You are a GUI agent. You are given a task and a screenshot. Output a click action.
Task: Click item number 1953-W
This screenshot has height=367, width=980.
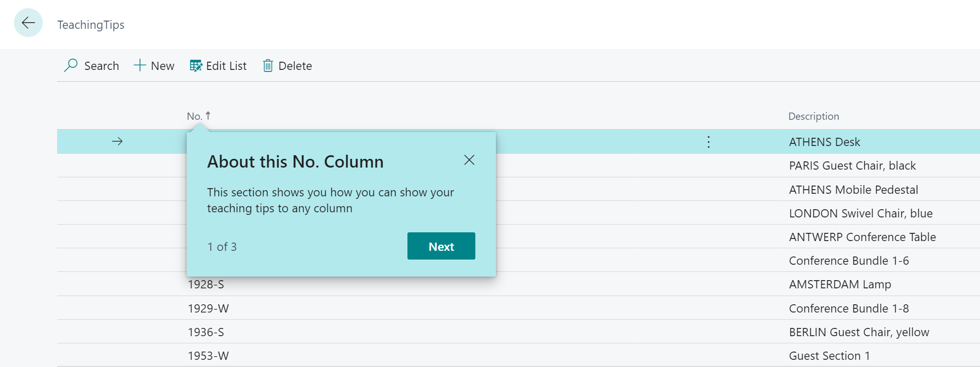point(208,356)
